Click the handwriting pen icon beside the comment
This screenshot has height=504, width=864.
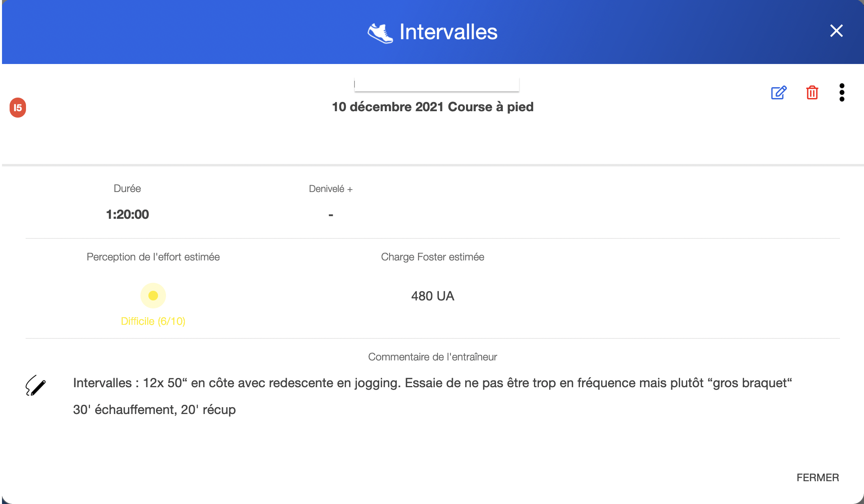(36, 386)
